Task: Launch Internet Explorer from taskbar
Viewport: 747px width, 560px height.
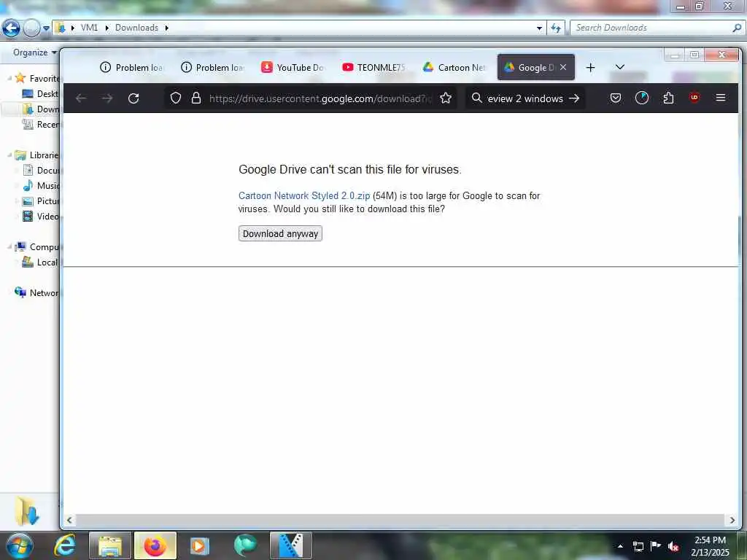Action: (65, 545)
